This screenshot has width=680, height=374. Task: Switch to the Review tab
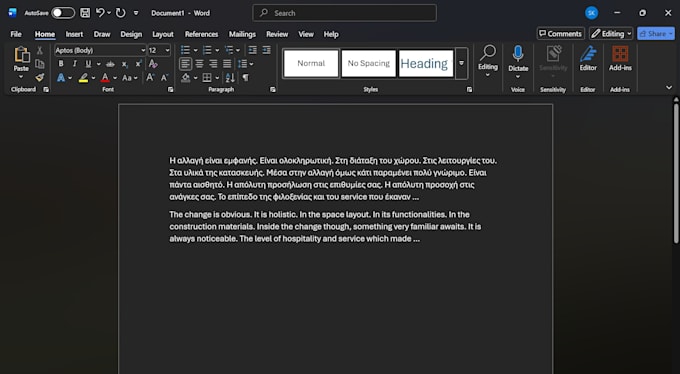click(x=277, y=34)
